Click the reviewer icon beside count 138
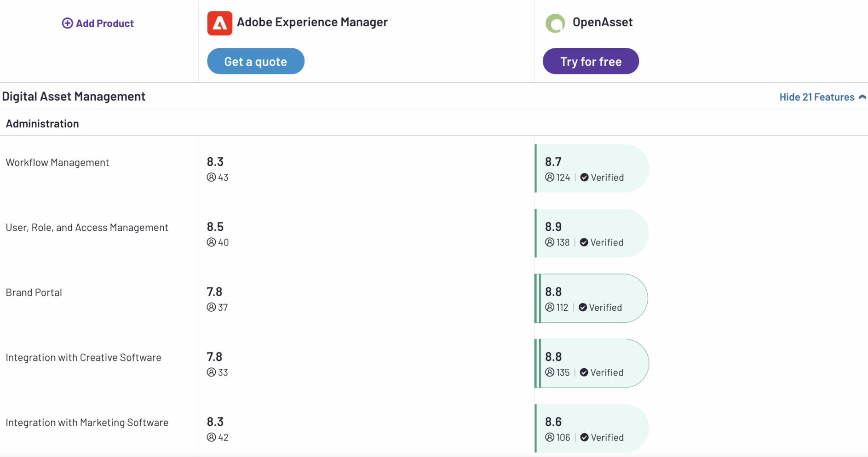 click(550, 242)
